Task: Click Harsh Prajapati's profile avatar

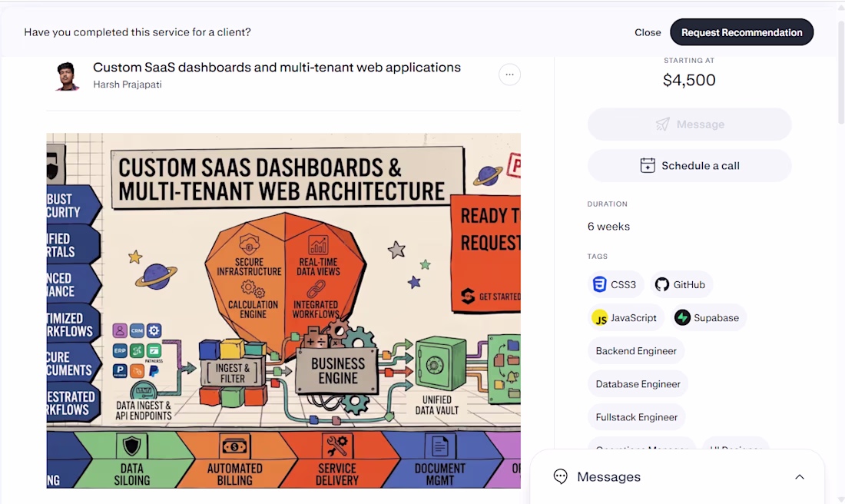Action: tap(67, 76)
